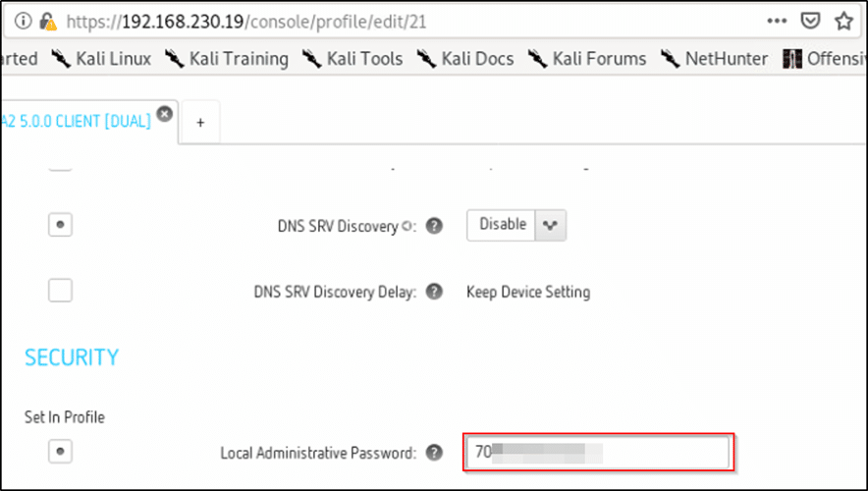Open the Kali Tools bookmark
Image resolution: width=868 pixels, height=491 pixels.
click(353, 59)
